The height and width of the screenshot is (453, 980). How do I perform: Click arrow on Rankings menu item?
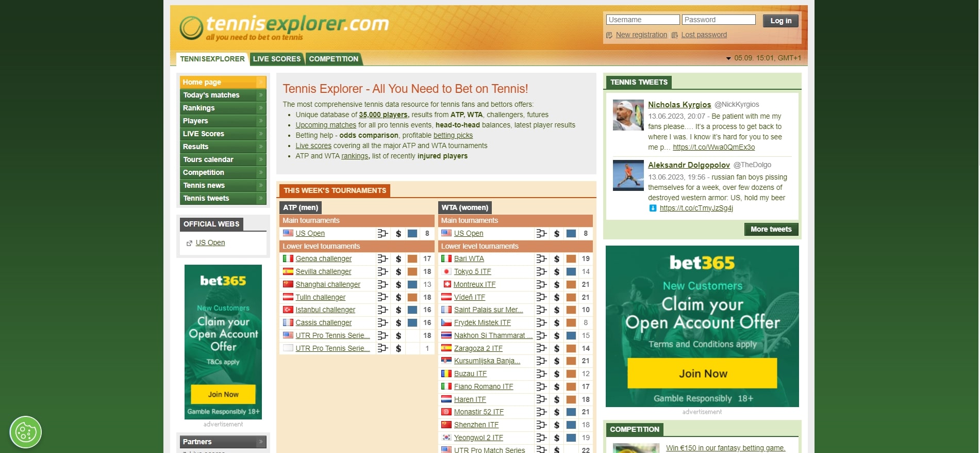click(261, 108)
